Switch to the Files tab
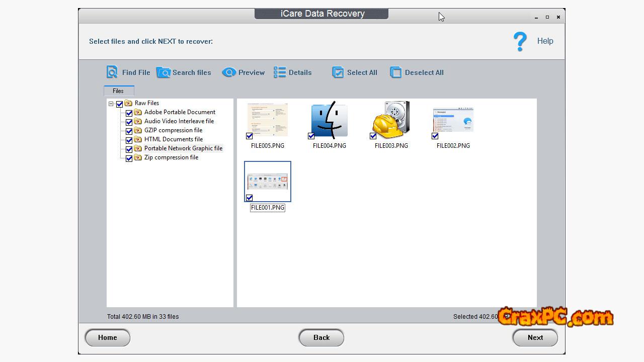The width and height of the screenshot is (644, 362). pos(118,91)
